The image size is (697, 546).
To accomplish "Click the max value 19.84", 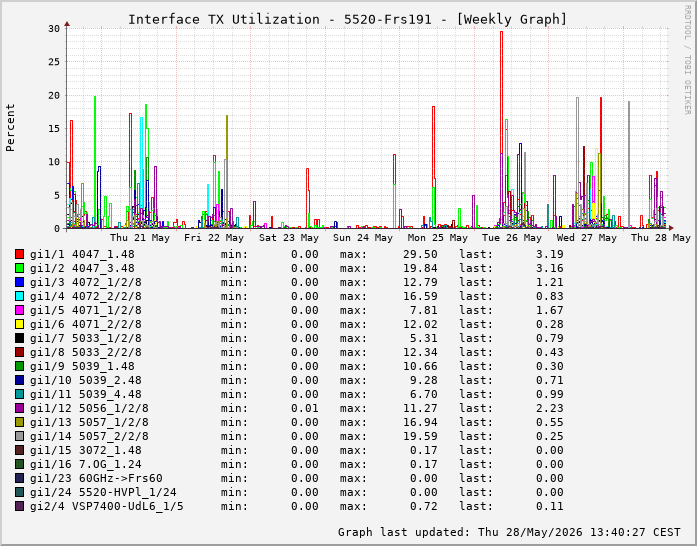I will point(421,268).
